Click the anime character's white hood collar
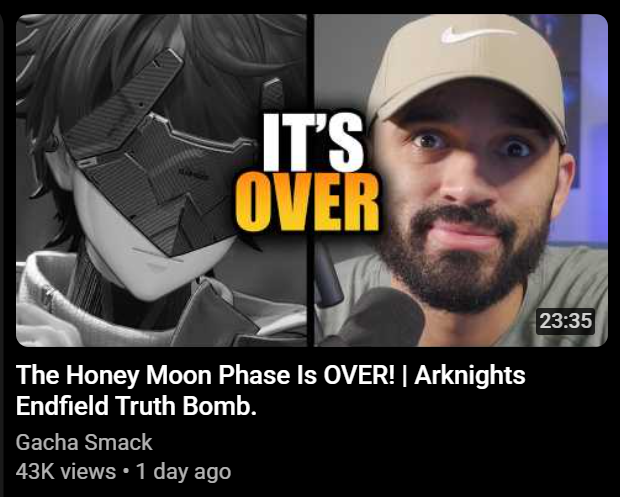620x497 pixels. tap(43, 300)
